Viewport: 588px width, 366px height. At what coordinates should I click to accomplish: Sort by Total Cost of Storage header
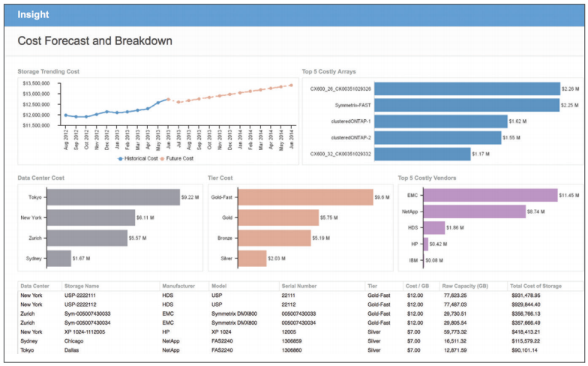click(x=535, y=286)
